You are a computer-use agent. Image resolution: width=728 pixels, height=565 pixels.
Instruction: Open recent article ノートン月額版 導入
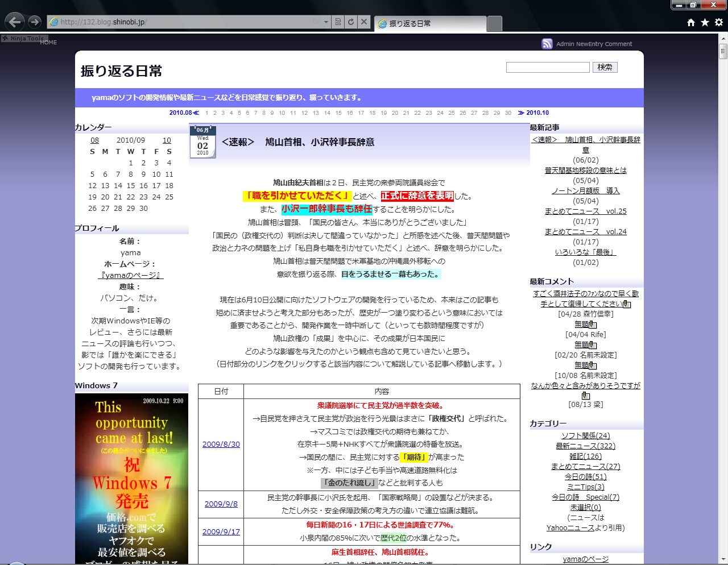pyautogui.click(x=586, y=190)
